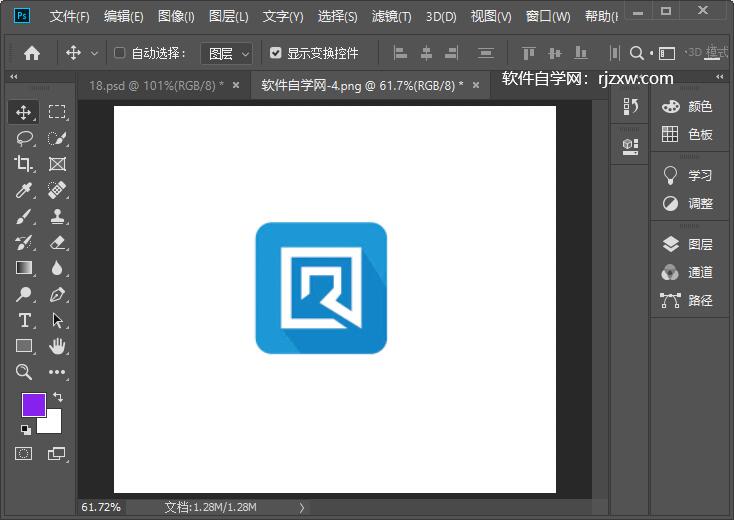
Task: Open the 通道 panel
Action: coord(687,272)
